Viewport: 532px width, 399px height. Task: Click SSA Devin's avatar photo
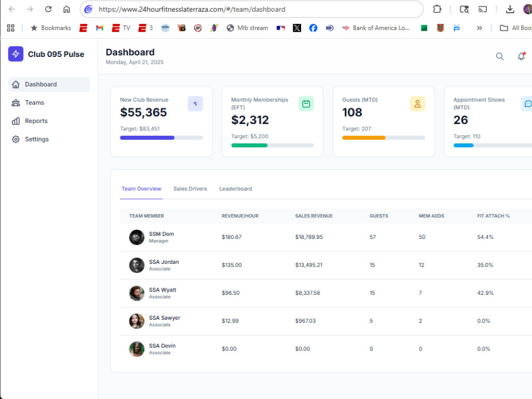(x=137, y=349)
